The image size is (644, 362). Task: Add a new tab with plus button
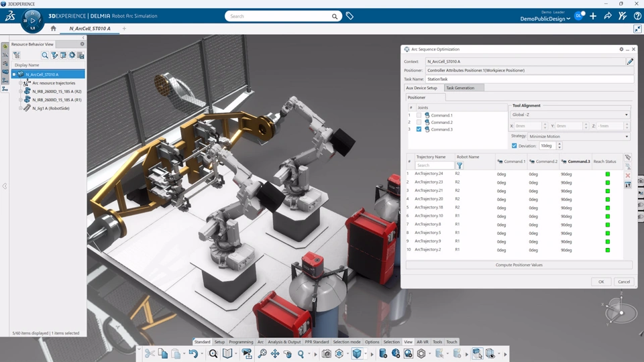[124, 28]
